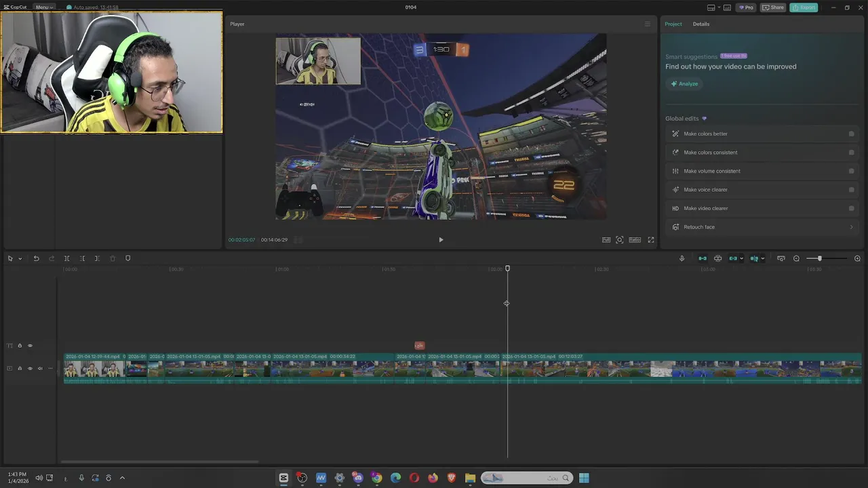Enable Make voice clearer checkbox

(852, 190)
